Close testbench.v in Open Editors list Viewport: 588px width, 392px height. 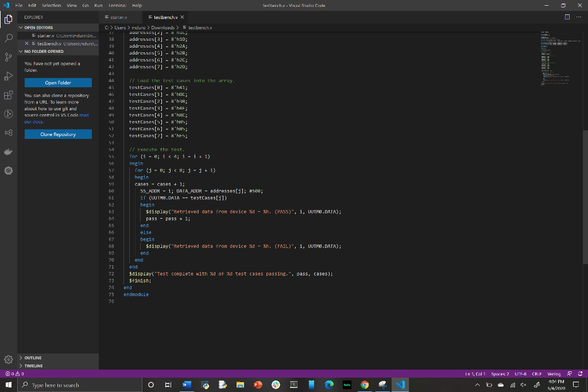[26, 44]
